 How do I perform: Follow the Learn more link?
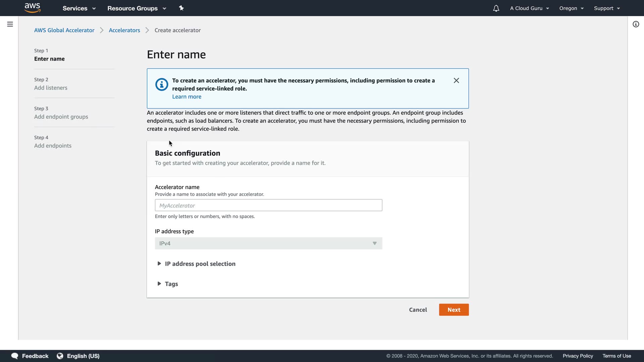coord(186,97)
